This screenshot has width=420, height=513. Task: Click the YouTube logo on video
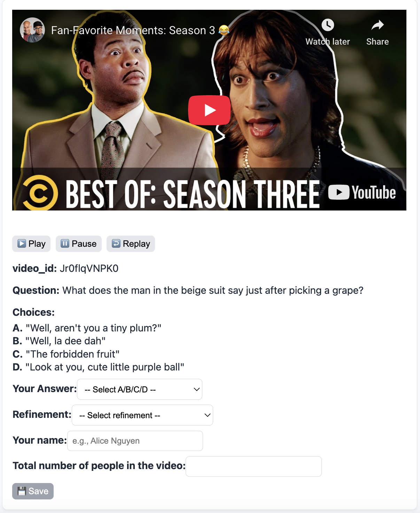click(362, 192)
